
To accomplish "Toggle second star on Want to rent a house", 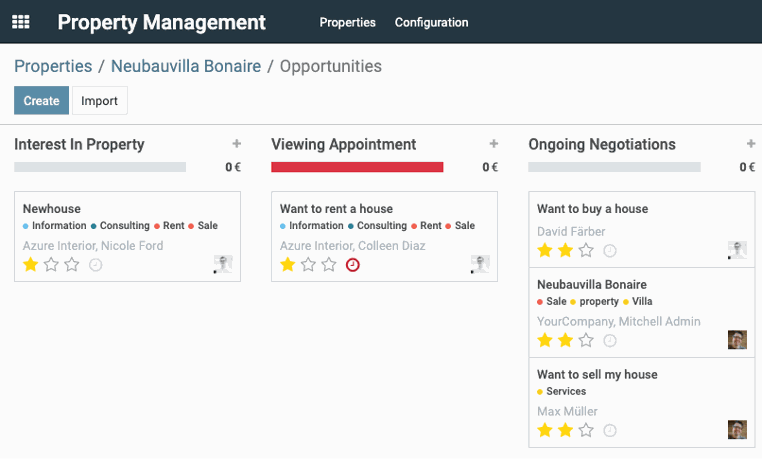I will coord(308,265).
